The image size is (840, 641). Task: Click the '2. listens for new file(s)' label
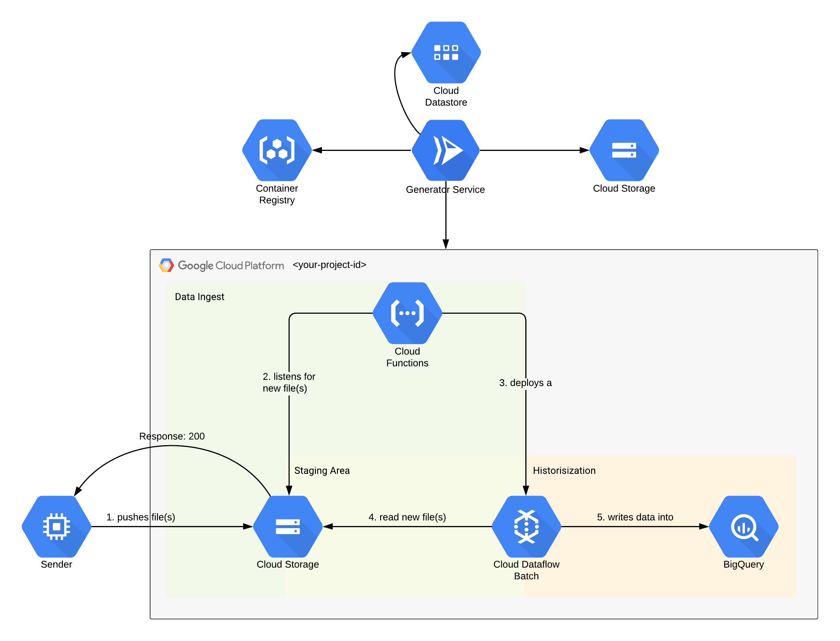(x=289, y=382)
